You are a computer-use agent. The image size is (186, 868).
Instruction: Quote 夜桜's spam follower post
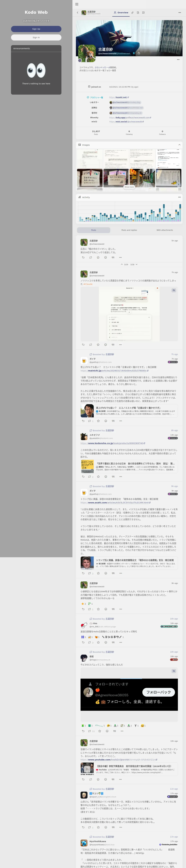click(114, 731)
